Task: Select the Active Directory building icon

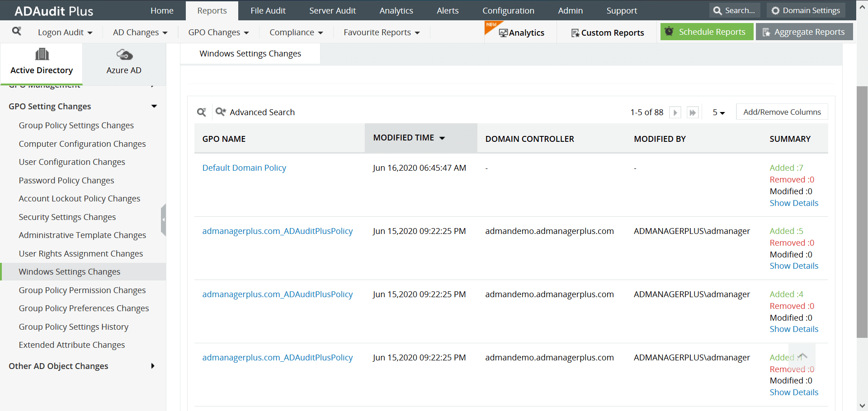Action: coord(42,55)
